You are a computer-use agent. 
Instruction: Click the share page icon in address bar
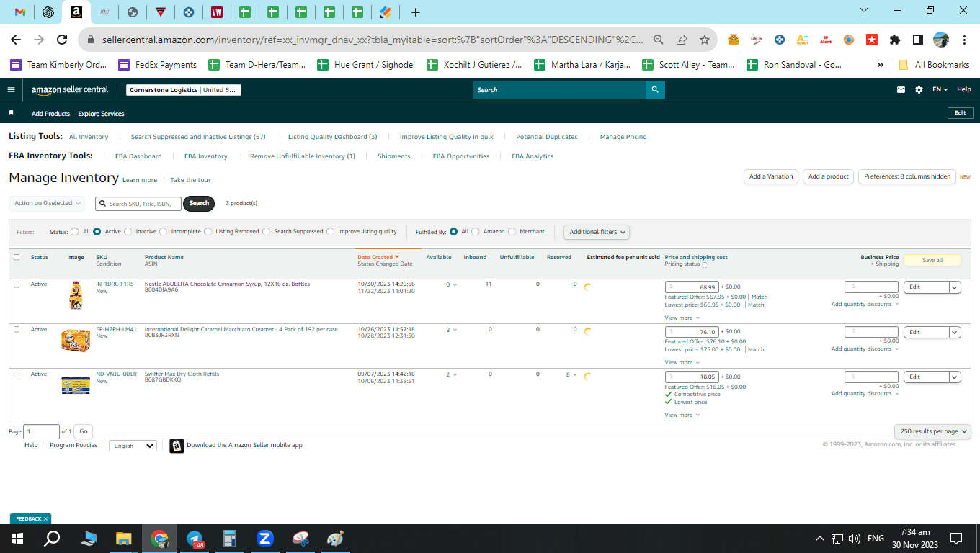682,40
